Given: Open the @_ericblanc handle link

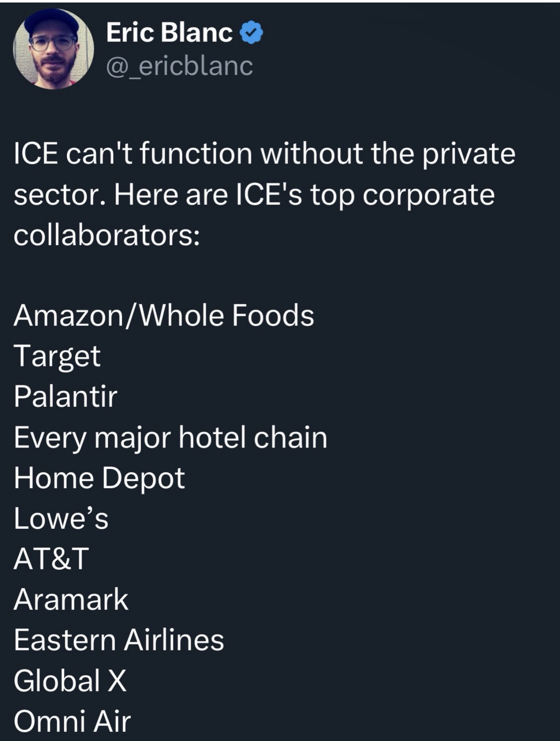Looking at the screenshot, I should pos(179,66).
